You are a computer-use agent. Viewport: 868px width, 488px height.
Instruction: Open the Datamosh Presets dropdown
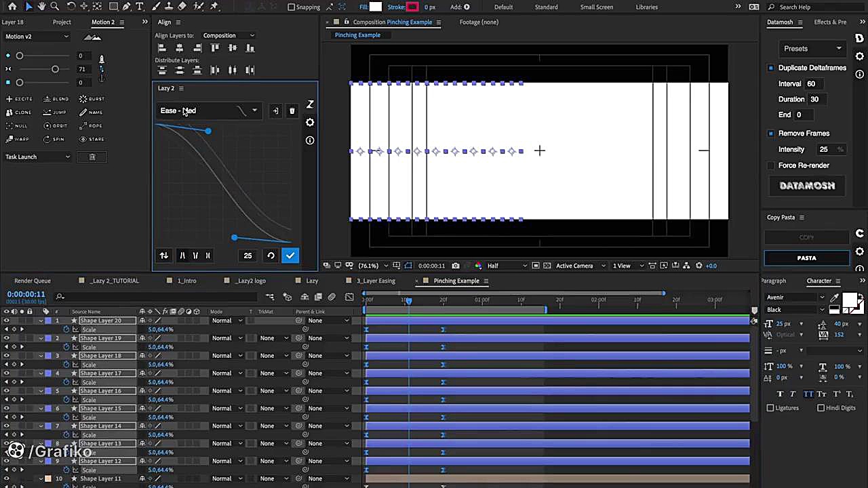click(812, 49)
